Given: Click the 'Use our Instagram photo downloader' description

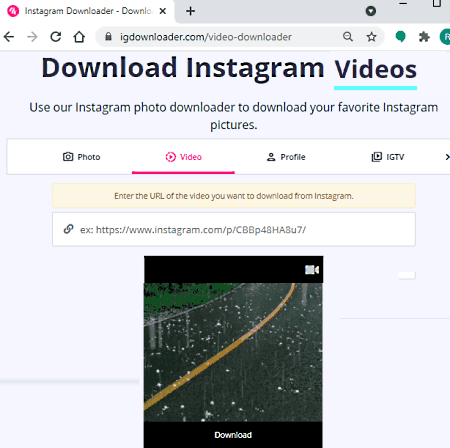Looking at the screenshot, I should (234, 116).
